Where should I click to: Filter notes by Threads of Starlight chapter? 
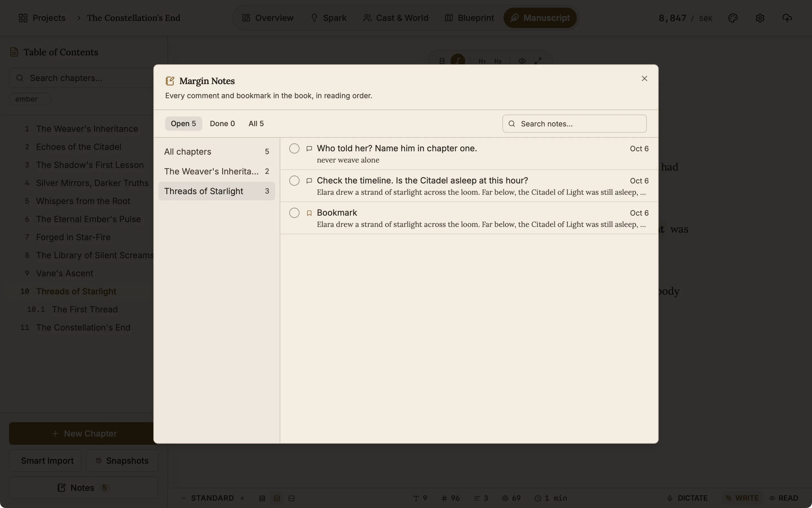[x=217, y=191]
